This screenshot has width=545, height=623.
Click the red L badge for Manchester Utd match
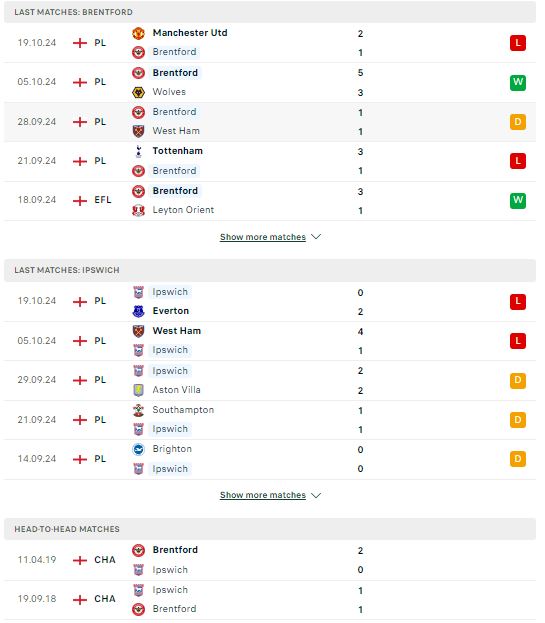(518, 43)
